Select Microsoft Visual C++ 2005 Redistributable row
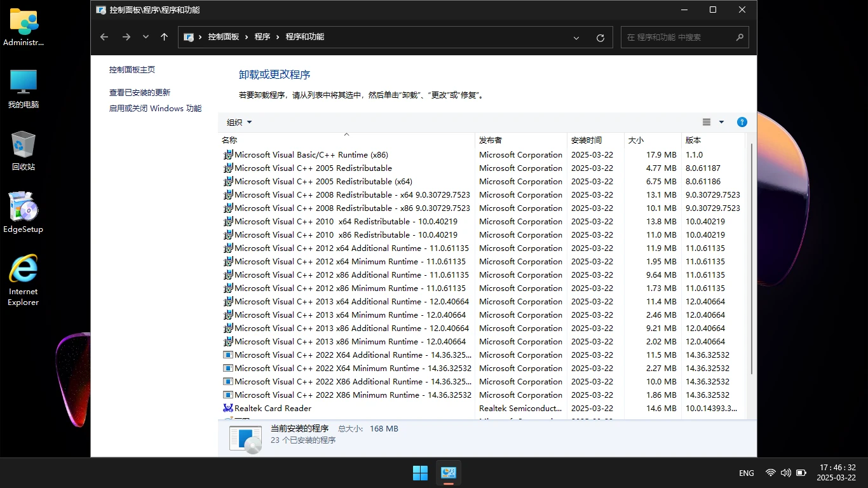This screenshot has width=868, height=488. (483, 168)
